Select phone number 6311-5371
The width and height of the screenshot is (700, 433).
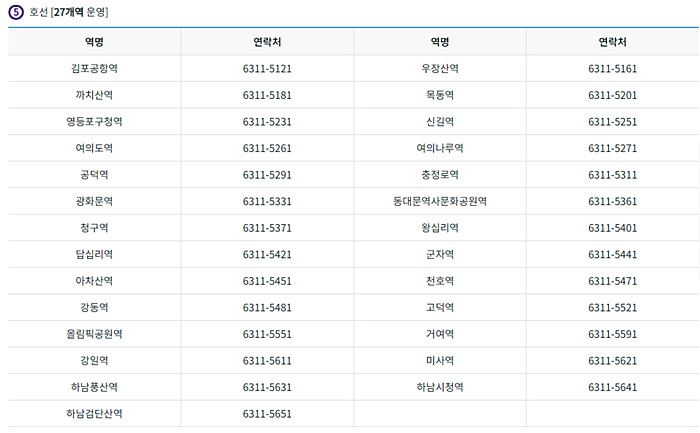267,228
